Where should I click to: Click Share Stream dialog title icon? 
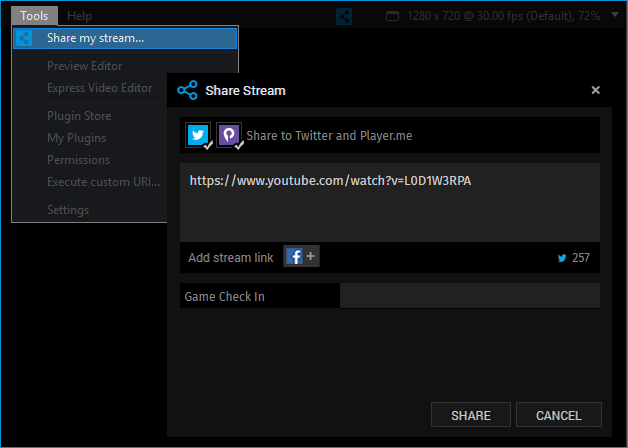(187, 90)
